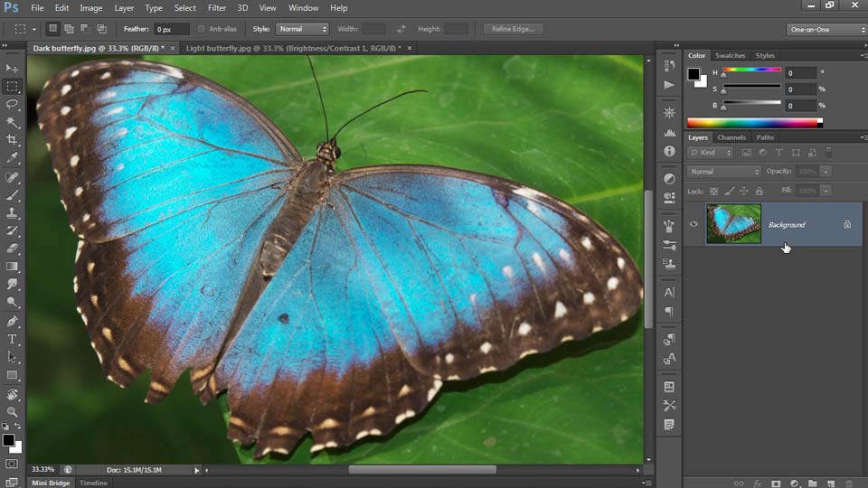This screenshot has height=488, width=868.
Task: Enable the Anti-alias checkbox
Action: click(201, 29)
